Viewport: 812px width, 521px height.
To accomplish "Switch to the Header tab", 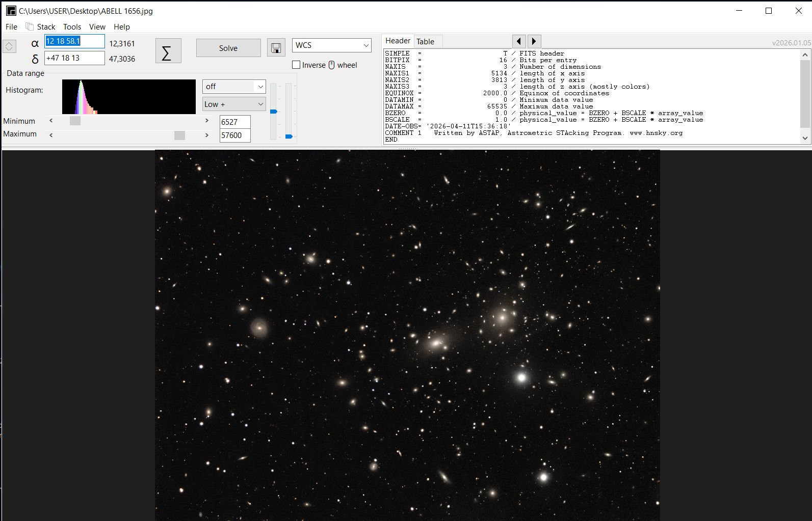I will click(398, 41).
